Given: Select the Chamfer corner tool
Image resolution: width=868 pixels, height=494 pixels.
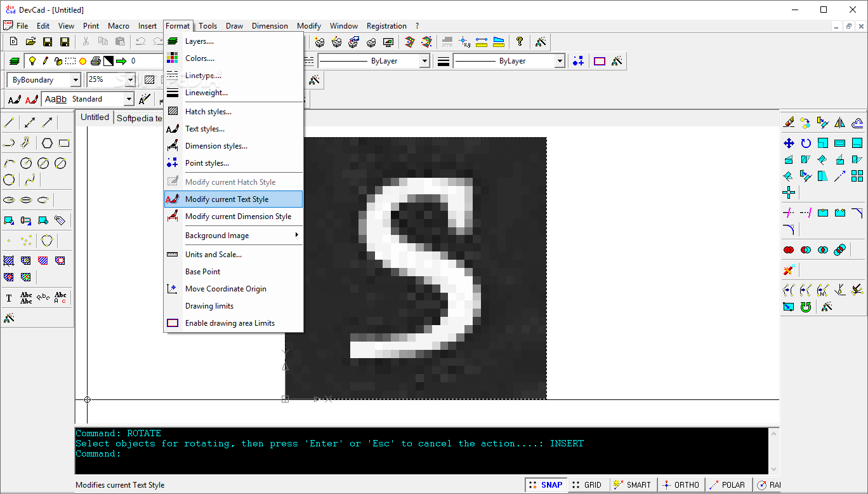Looking at the screenshot, I should [x=857, y=213].
